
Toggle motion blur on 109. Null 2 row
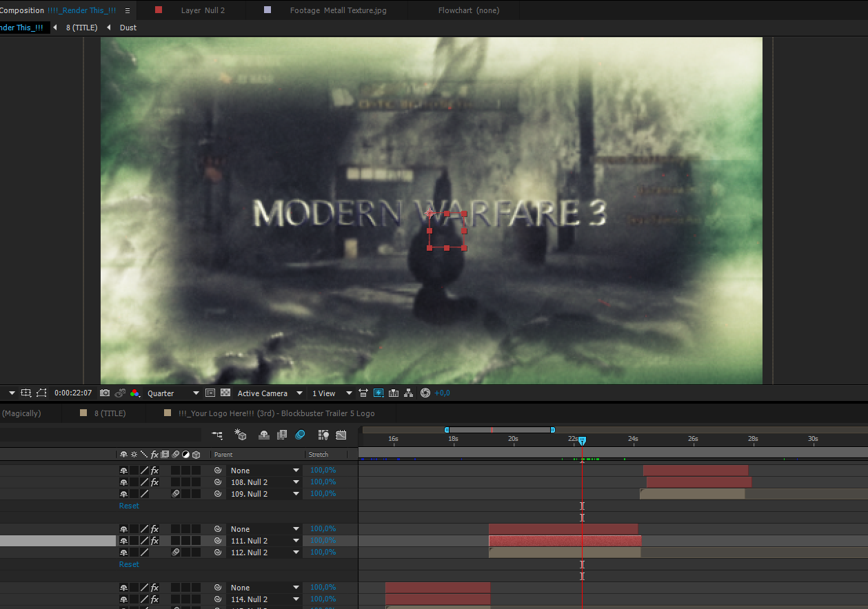click(x=176, y=494)
